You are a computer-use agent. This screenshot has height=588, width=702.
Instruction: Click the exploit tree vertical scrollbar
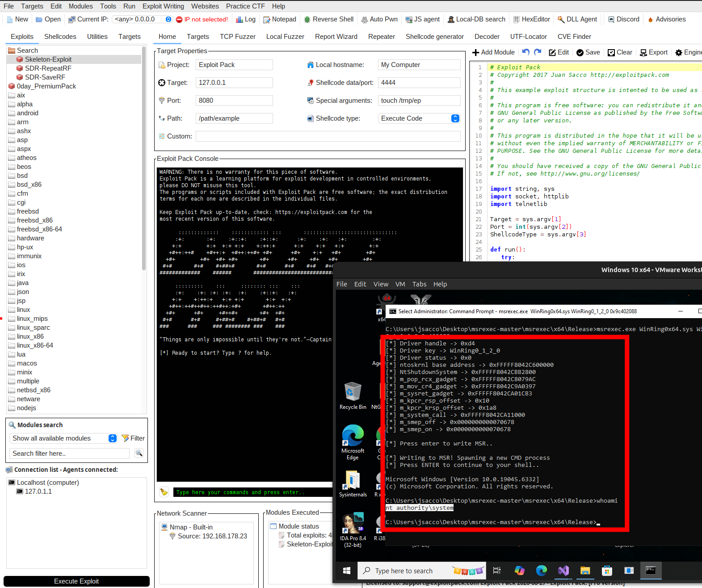coord(144,158)
